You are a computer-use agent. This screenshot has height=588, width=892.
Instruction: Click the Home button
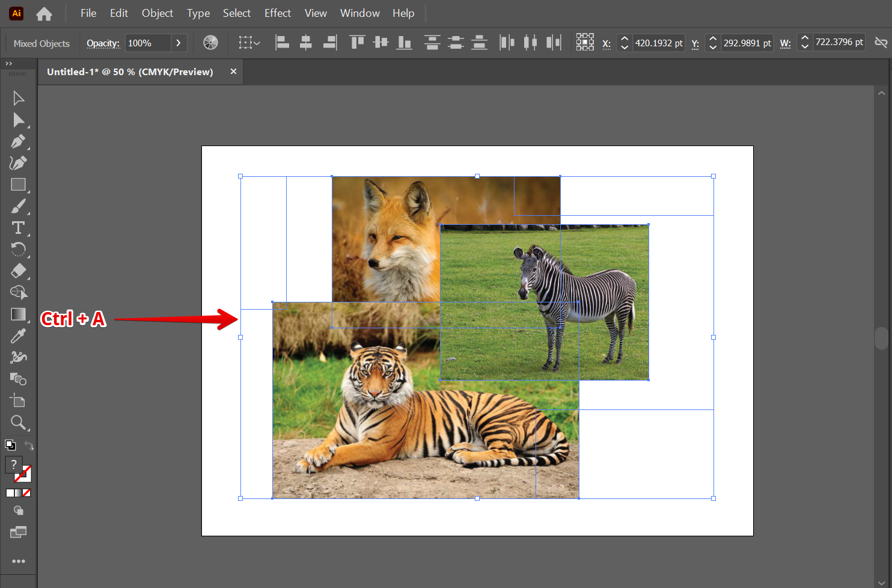pyautogui.click(x=44, y=13)
